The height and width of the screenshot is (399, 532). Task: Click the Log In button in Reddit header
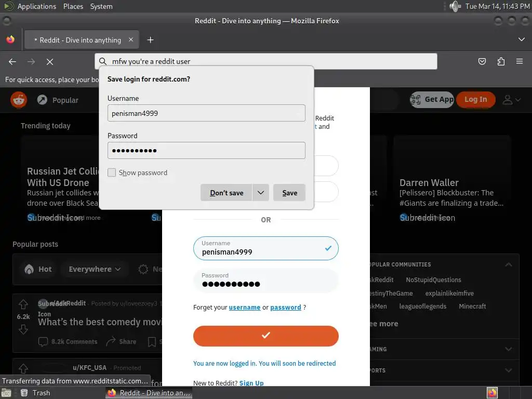(476, 99)
